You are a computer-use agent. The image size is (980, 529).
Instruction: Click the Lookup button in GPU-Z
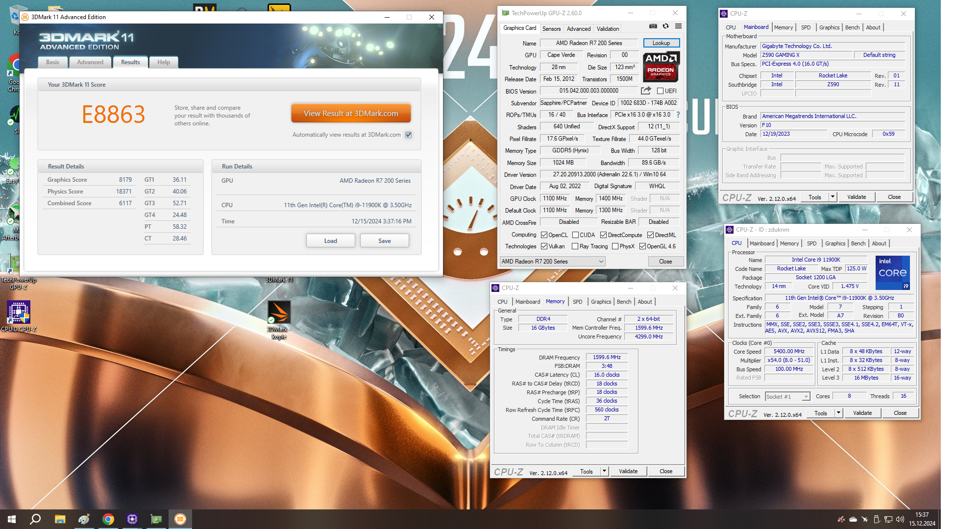[x=661, y=43]
